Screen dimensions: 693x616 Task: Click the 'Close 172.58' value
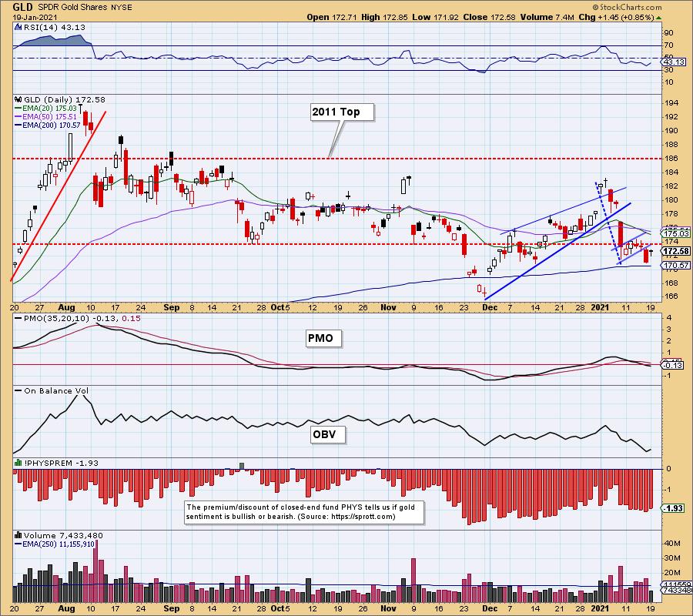click(490, 17)
